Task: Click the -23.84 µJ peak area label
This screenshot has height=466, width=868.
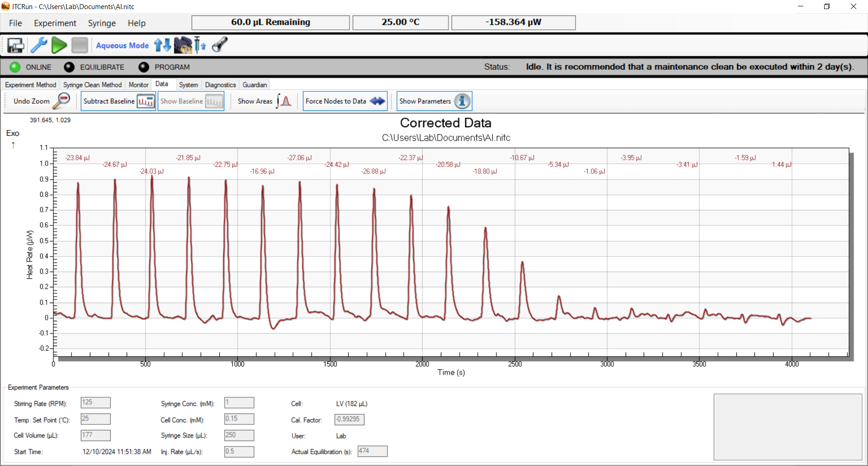Action: [77, 158]
